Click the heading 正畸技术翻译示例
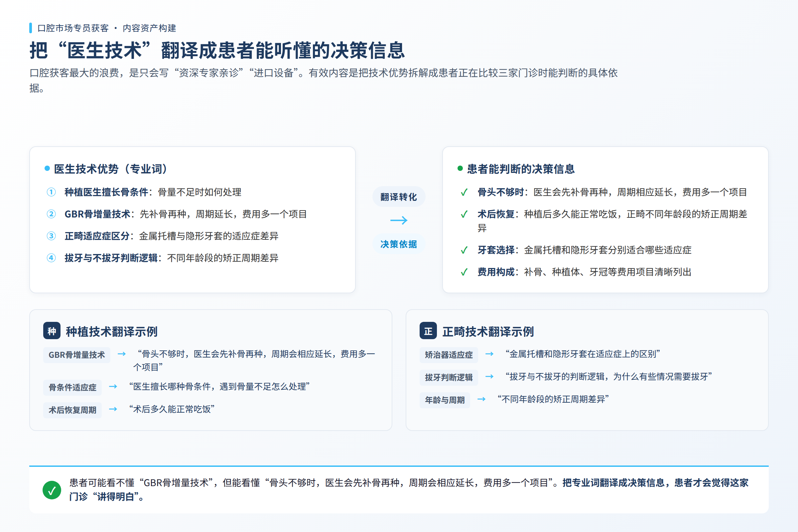 488,332
